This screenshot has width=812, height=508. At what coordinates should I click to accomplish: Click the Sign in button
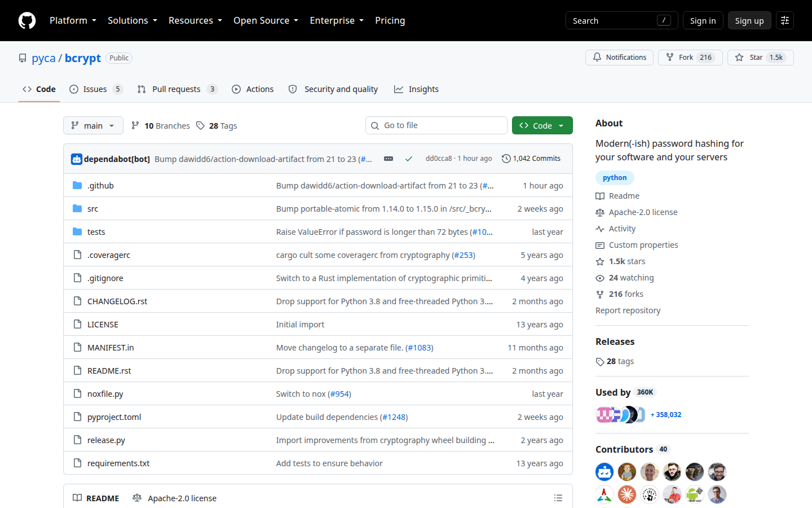pyautogui.click(x=703, y=20)
